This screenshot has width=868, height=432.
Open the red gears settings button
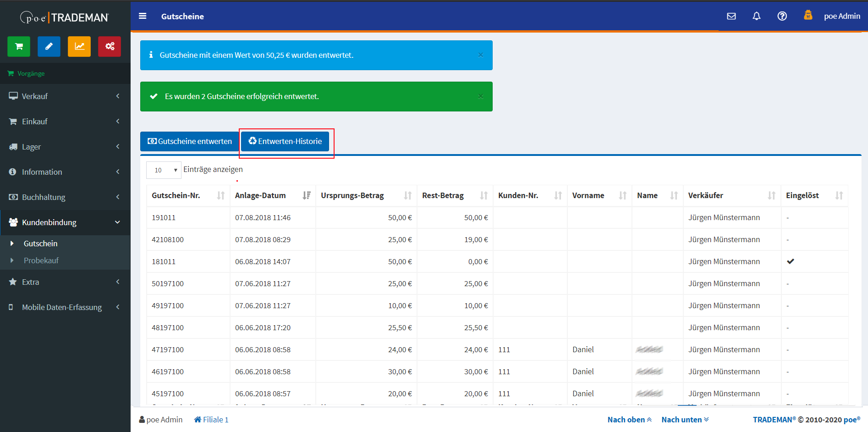coord(110,46)
